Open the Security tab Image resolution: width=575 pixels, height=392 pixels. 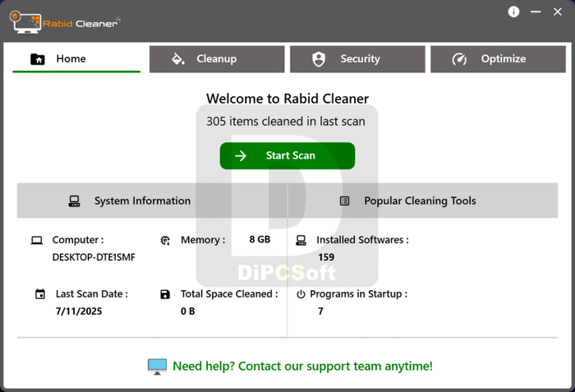tap(357, 59)
